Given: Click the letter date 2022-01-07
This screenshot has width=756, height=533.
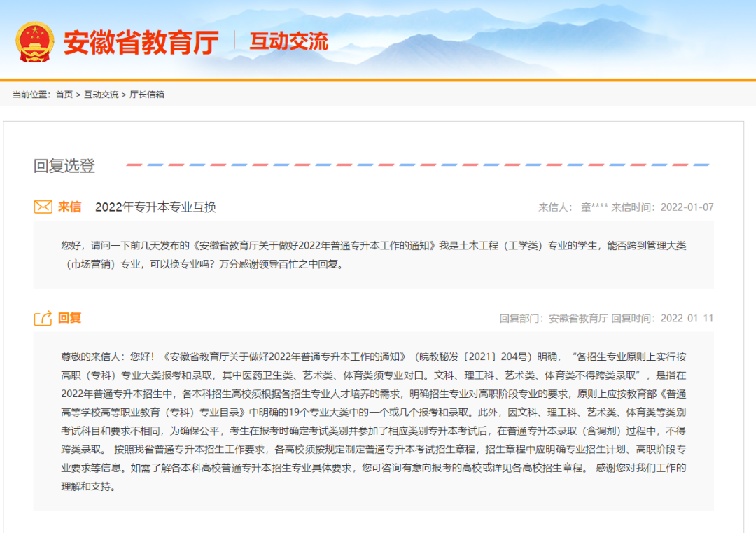Looking at the screenshot, I should [687, 207].
